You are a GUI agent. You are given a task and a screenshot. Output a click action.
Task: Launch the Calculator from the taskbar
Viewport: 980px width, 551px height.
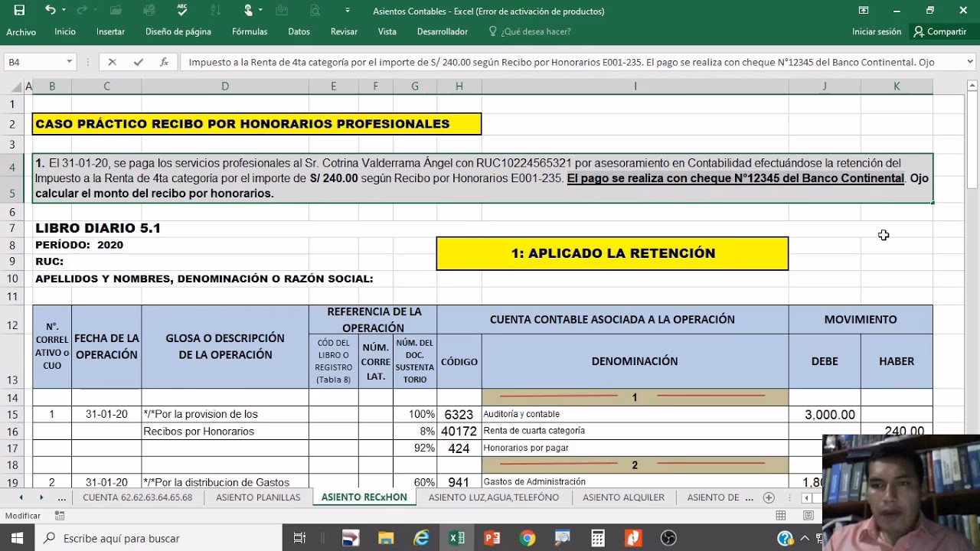[x=597, y=538]
